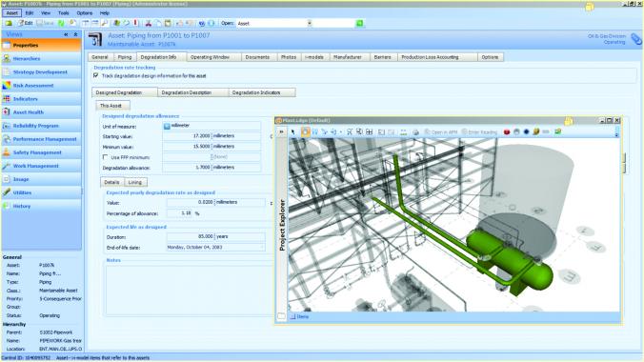Open the Strategy Development view
644x362 pixels.
click(x=41, y=71)
